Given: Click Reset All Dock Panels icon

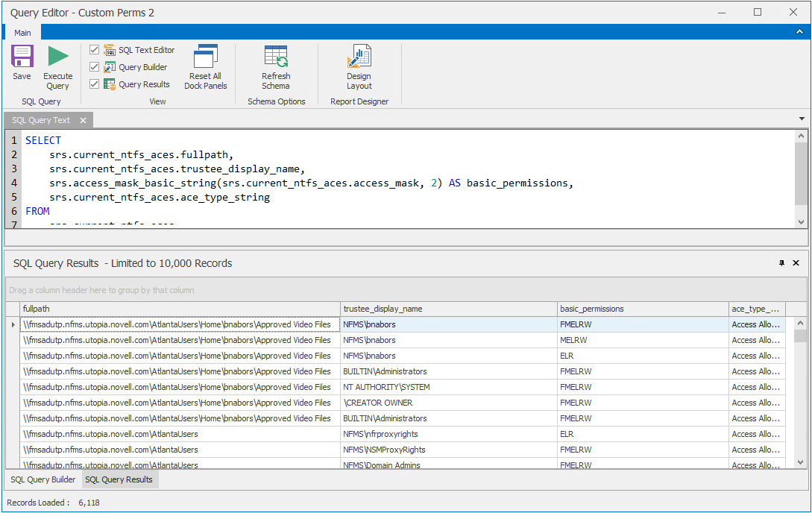Looking at the screenshot, I should [x=205, y=58].
